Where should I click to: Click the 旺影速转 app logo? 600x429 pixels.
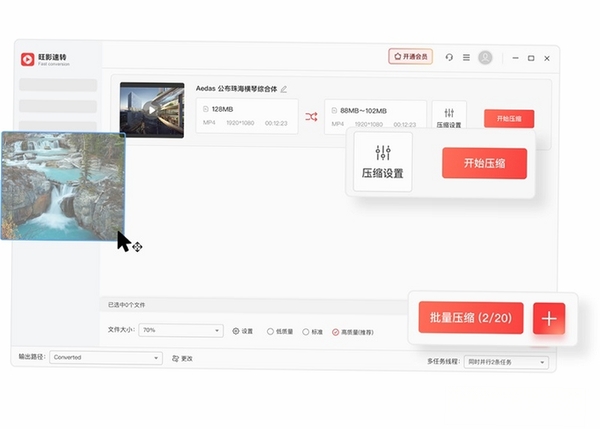[x=28, y=59]
